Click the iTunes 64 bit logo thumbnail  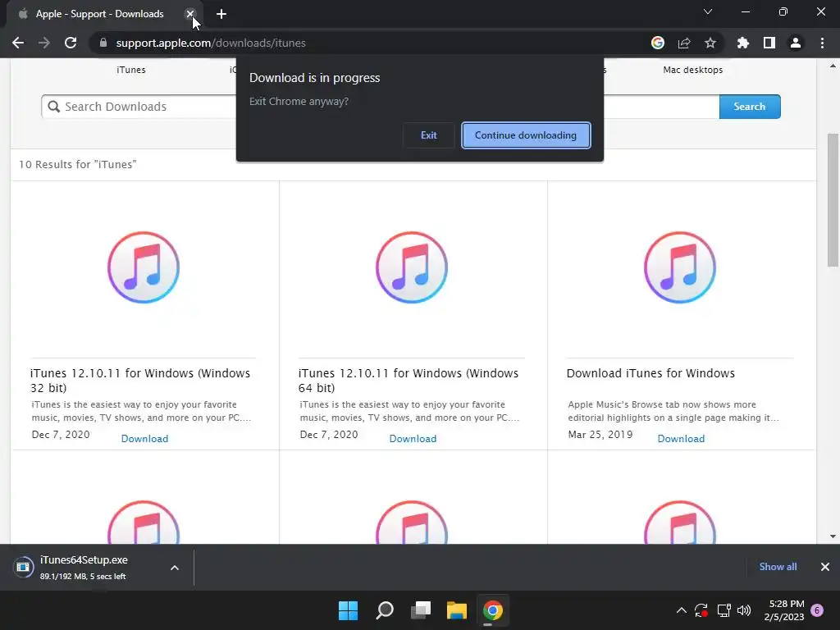point(412,267)
